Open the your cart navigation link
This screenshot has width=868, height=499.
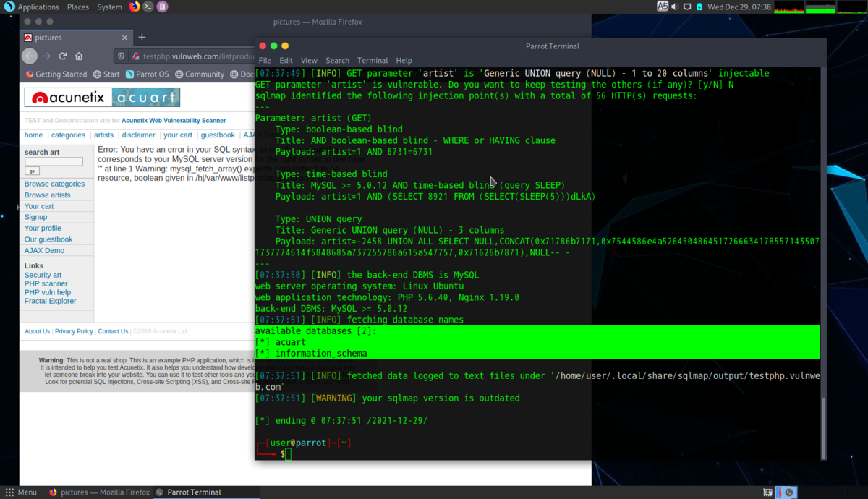pyautogui.click(x=178, y=135)
